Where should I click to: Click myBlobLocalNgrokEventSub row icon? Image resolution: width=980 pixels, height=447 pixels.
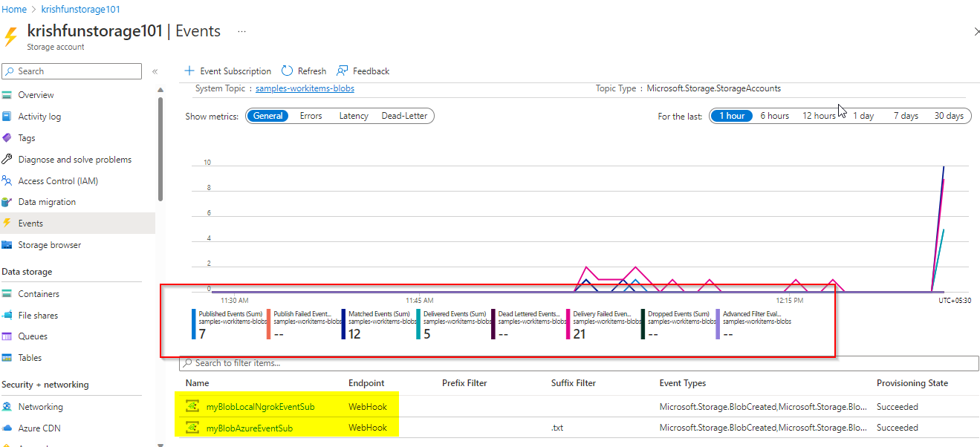192,407
